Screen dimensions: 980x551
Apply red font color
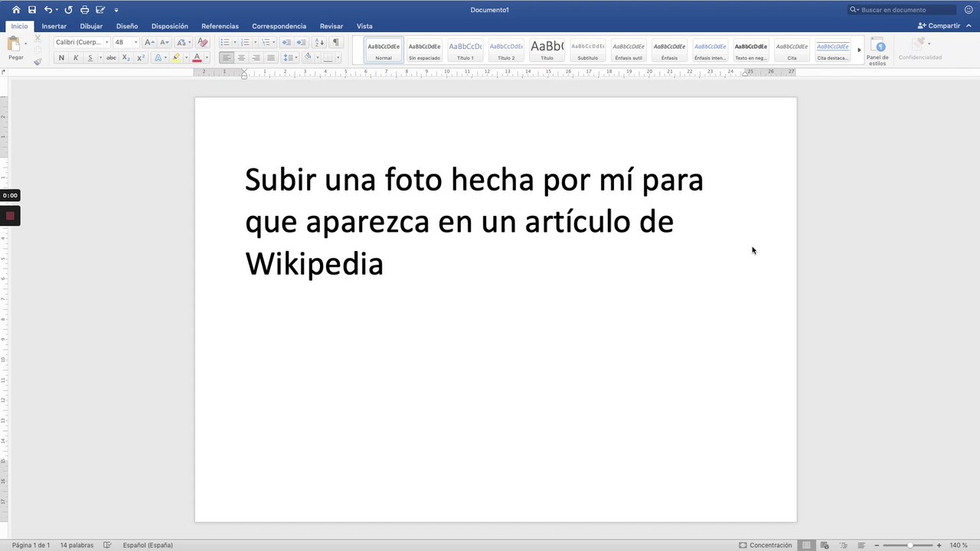(197, 58)
